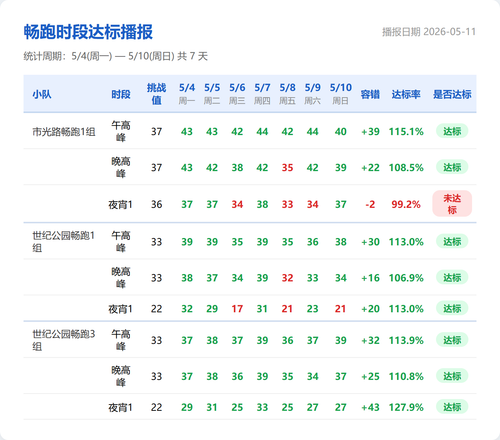
Task: Click red 17 under 5/6
Action: [237, 309]
